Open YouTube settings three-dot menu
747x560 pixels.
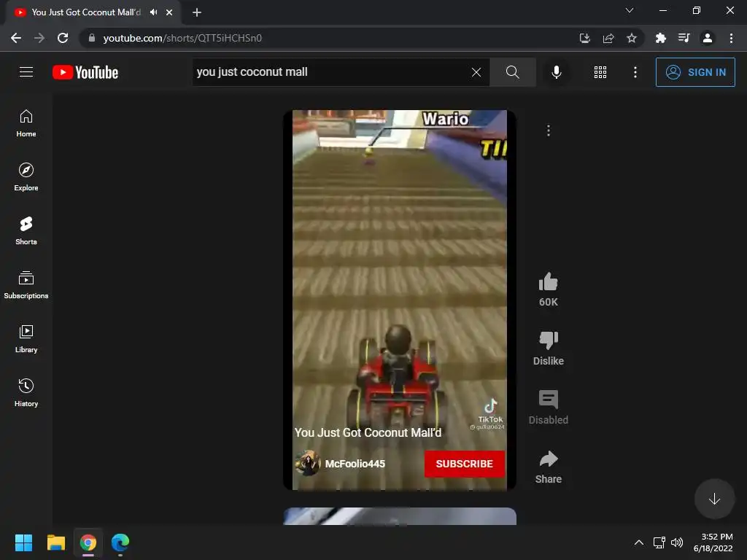(635, 72)
